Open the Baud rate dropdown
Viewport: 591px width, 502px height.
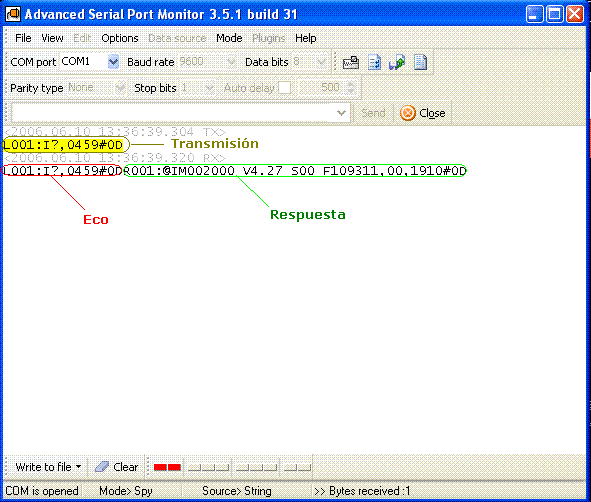231,61
